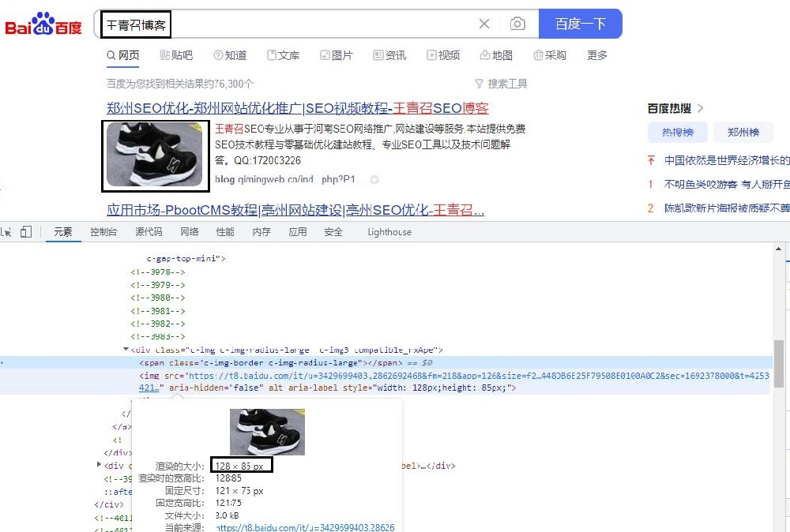Open hot search 中国依然是世界经济增长的

(727, 160)
